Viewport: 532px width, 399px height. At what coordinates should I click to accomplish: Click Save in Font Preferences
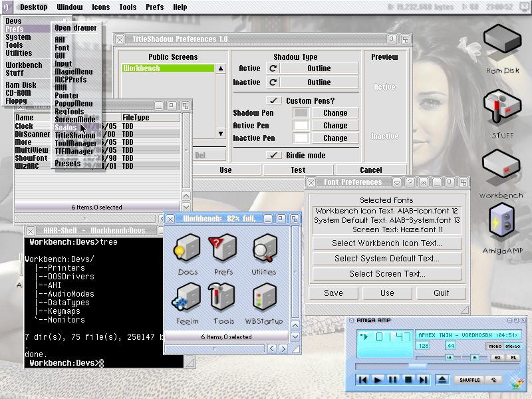333,293
